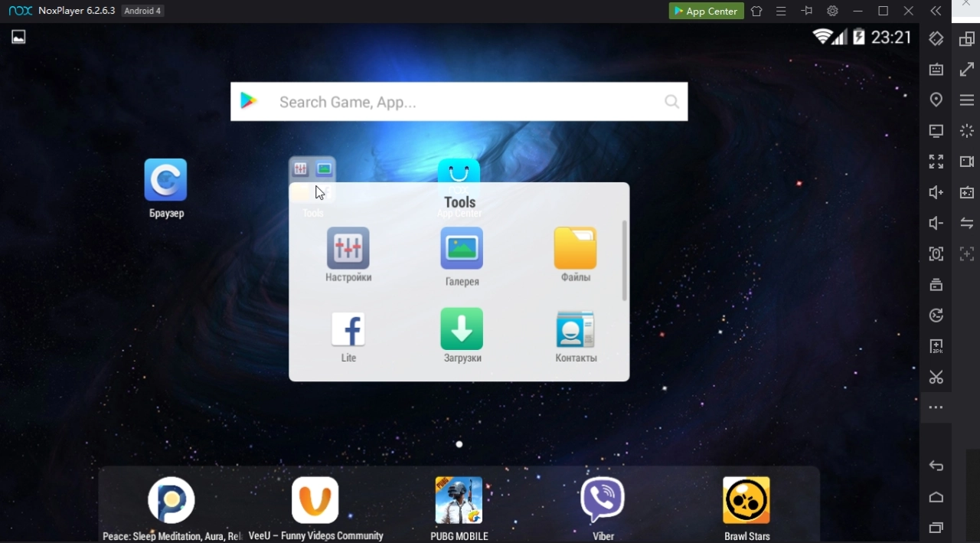Click the home screen page indicator dot

click(459, 444)
